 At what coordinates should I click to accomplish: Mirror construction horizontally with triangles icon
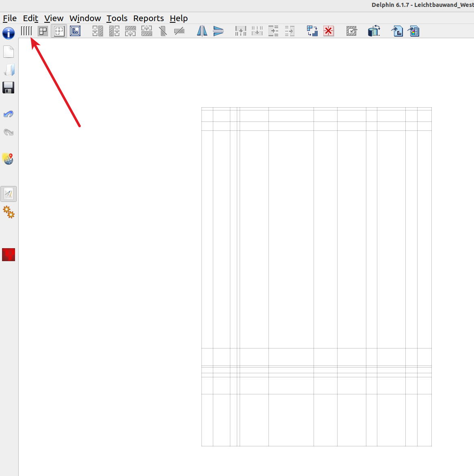coord(202,31)
